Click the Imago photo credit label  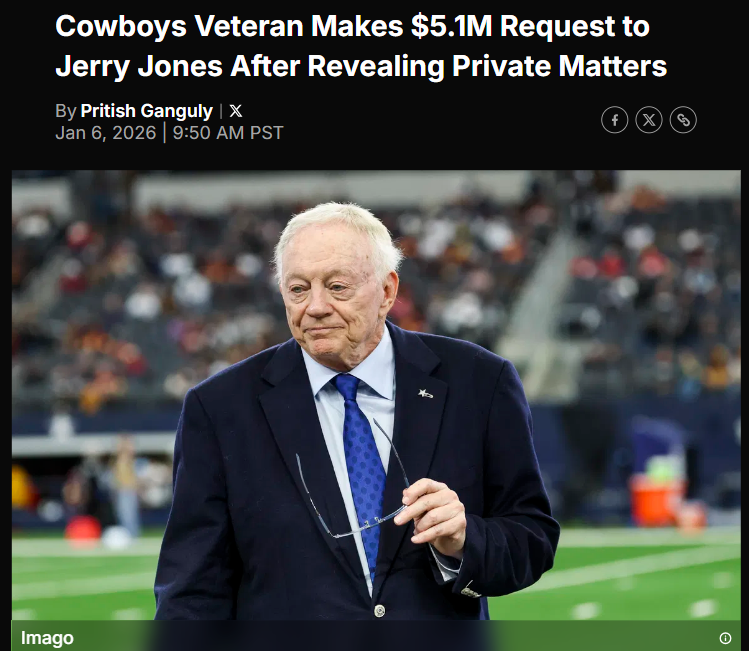pos(47,638)
